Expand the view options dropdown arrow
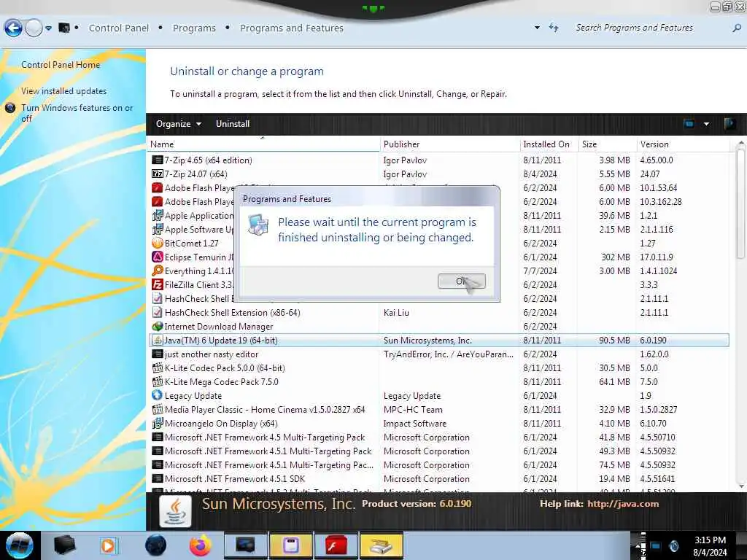The image size is (747, 560). [706, 124]
